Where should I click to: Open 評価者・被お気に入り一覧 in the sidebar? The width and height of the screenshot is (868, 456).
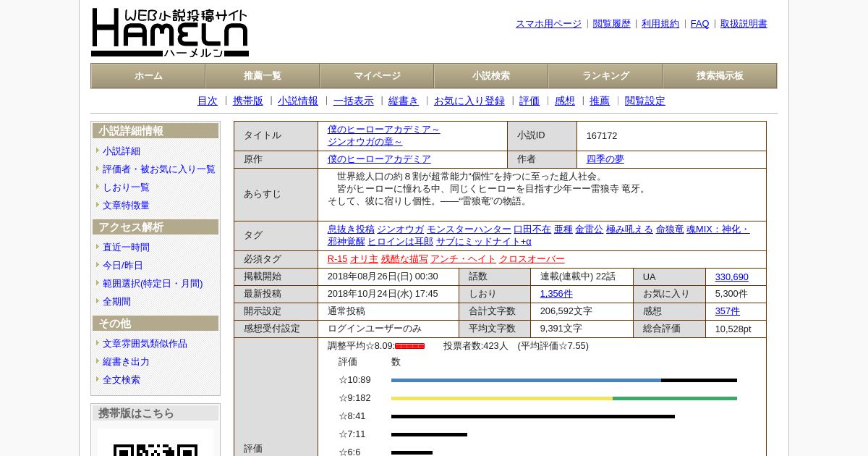(x=159, y=169)
